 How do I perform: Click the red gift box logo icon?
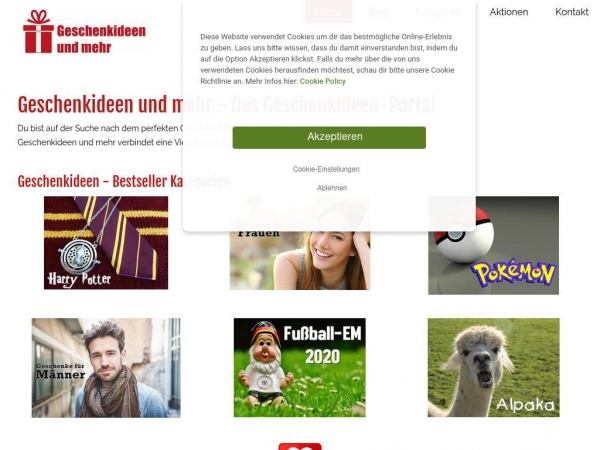38,31
